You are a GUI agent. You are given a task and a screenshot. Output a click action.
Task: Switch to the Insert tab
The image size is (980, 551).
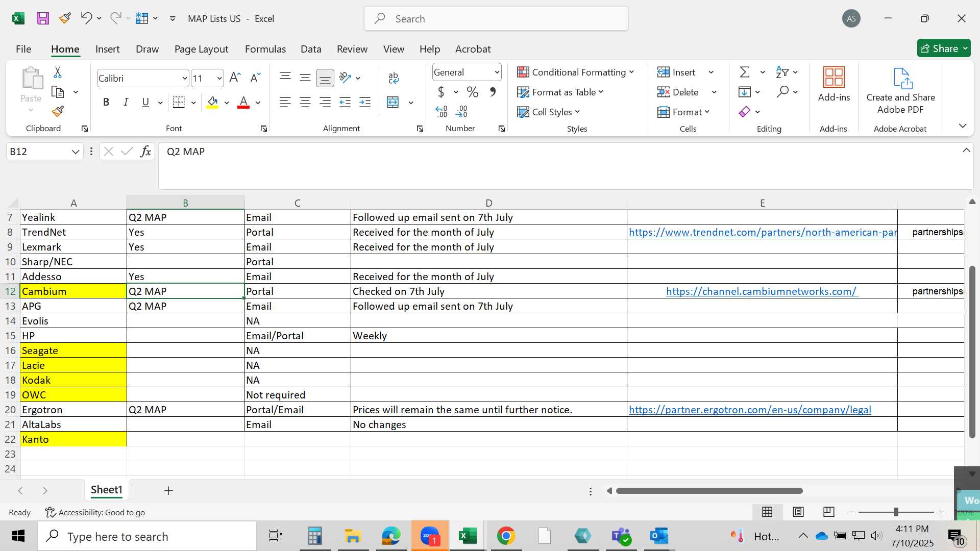pyautogui.click(x=107, y=49)
